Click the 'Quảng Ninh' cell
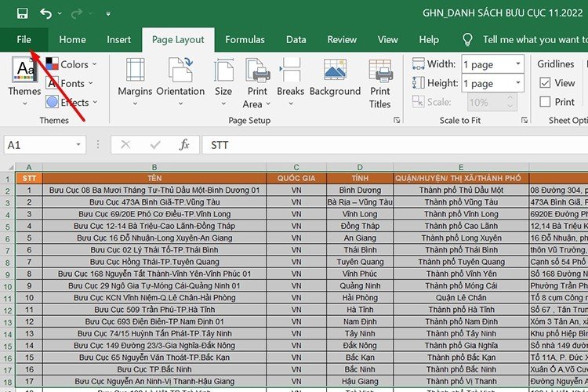 pyautogui.click(x=360, y=286)
